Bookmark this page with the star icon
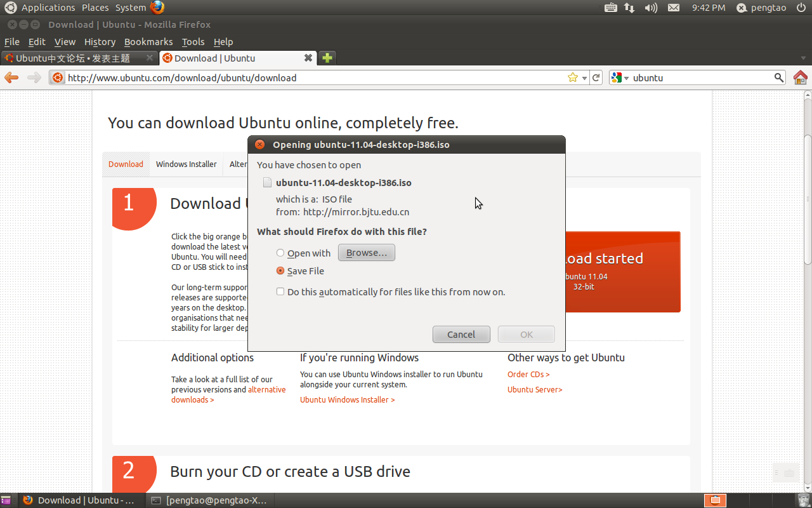Viewport: 812px width, 508px height. pyautogui.click(x=573, y=77)
